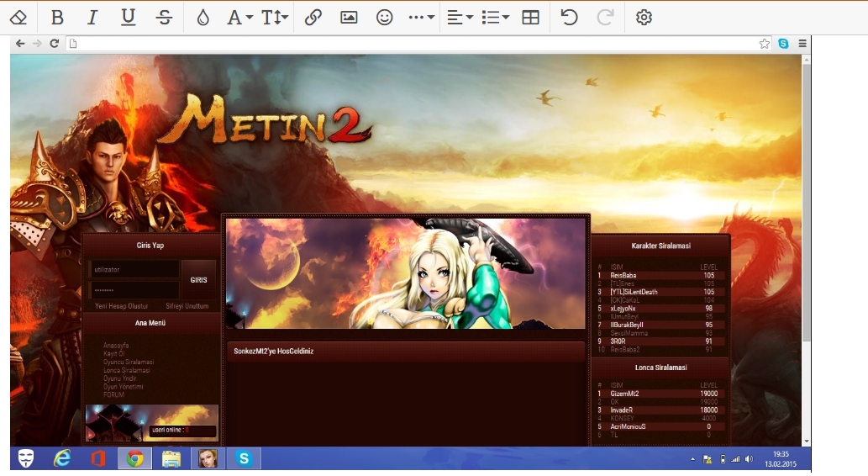
Task: Select 3R0R in character ranking
Action: click(x=661, y=342)
